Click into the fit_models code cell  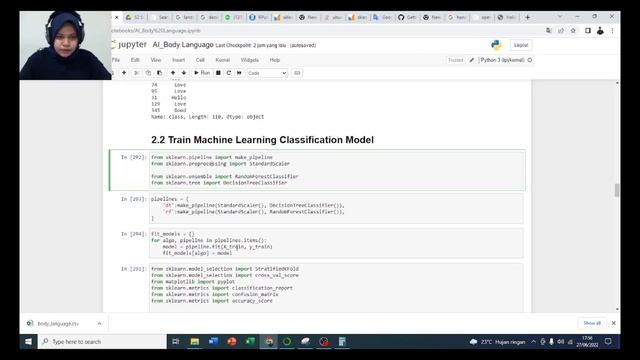click(336, 243)
